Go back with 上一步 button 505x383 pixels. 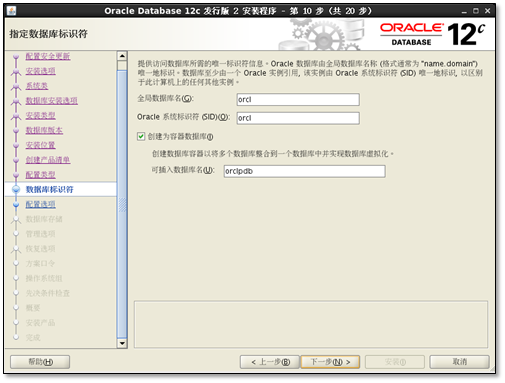(270, 362)
